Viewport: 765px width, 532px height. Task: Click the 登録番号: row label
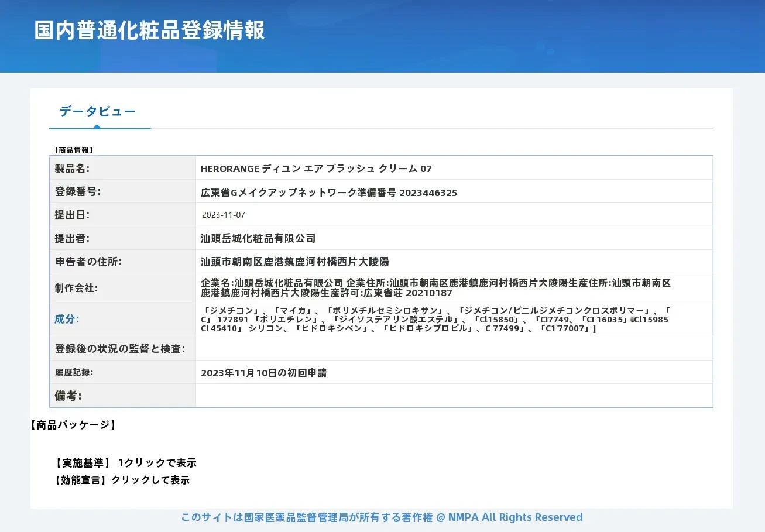point(78,192)
